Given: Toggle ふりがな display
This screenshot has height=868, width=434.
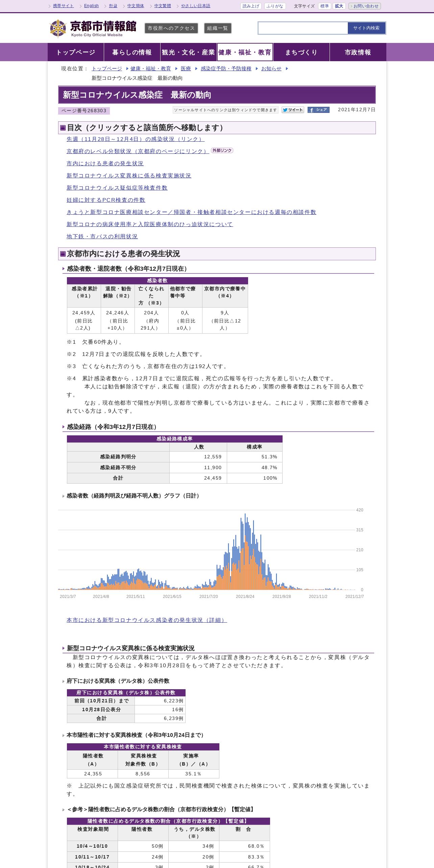Looking at the screenshot, I should (275, 6).
